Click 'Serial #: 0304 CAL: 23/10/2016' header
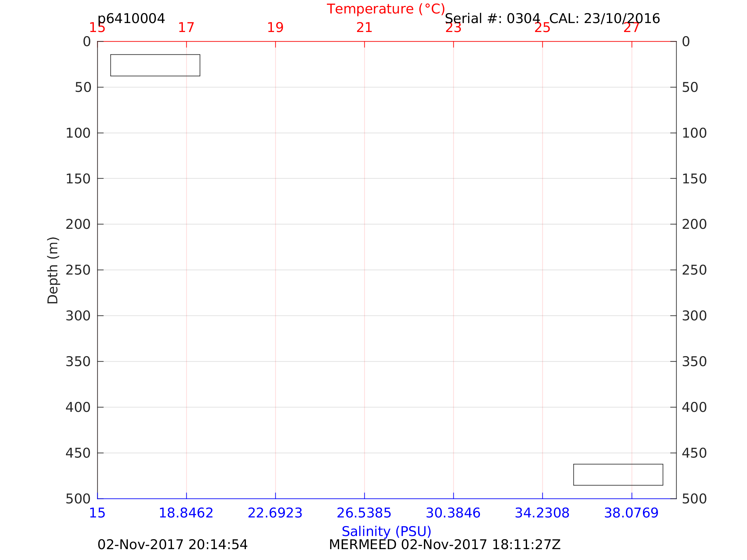 (x=552, y=19)
